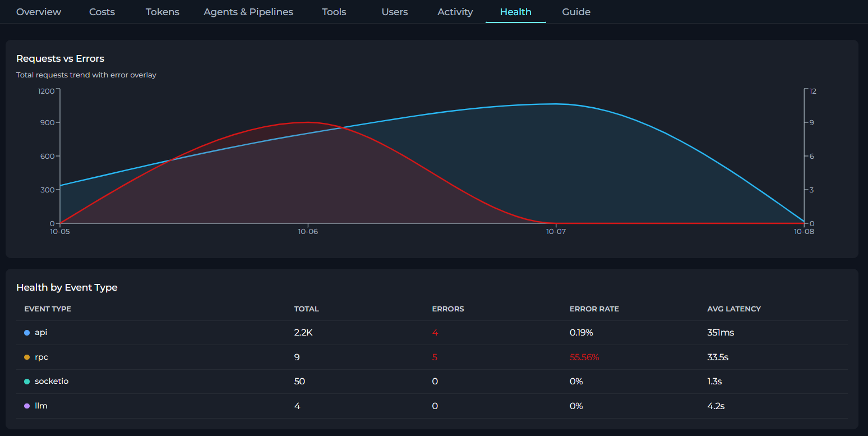Select the api event type row
Screen dimensions: 868x436
(432, 333)
